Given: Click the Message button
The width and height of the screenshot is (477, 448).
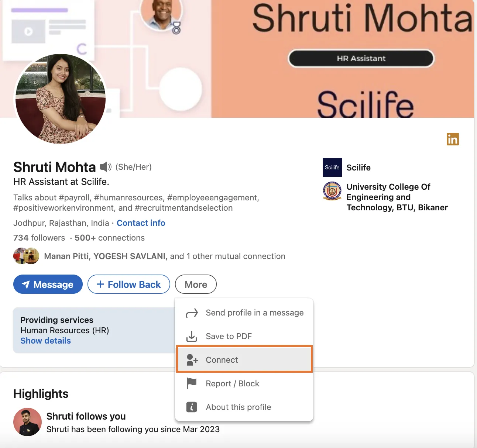Looking at the screenshot, I should [48, 284].
